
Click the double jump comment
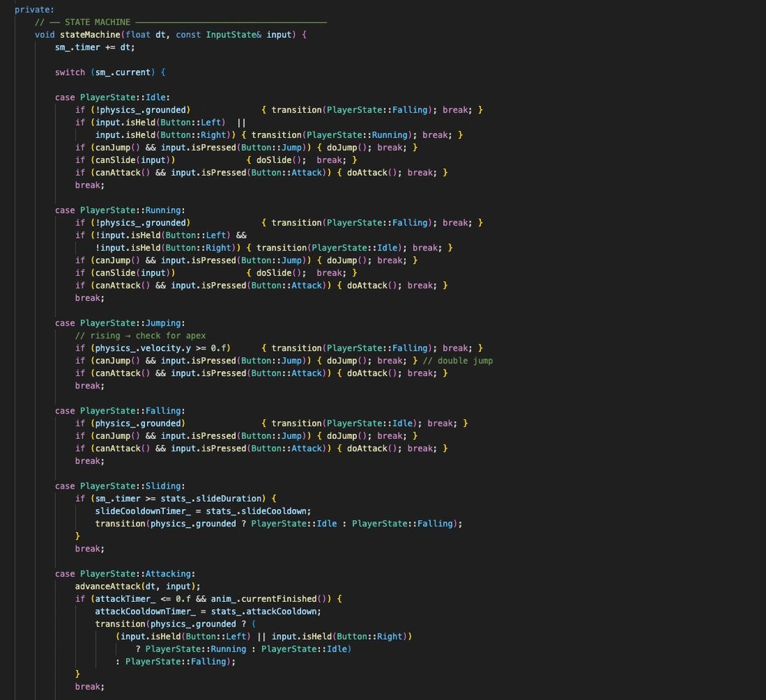coord(458,361)
